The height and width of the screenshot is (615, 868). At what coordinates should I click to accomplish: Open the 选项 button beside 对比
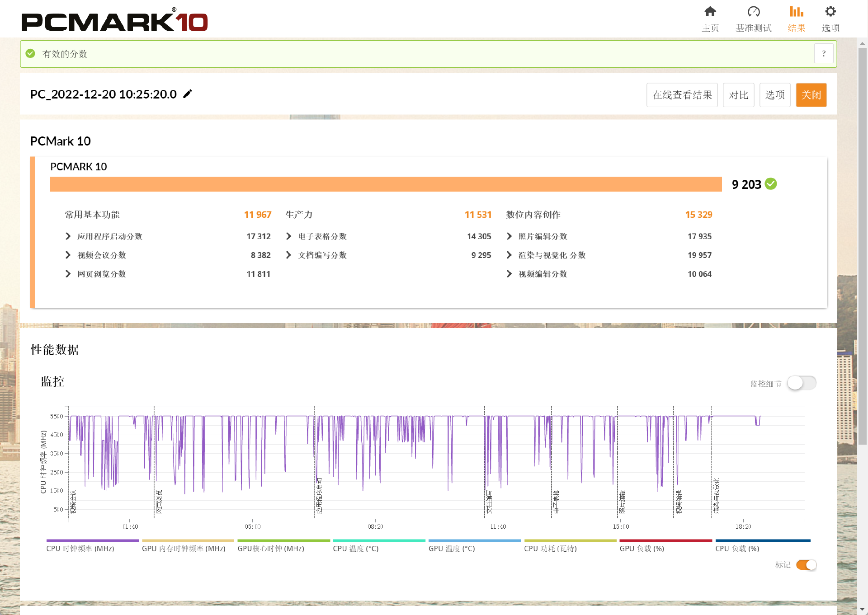(x=774, y=95)
